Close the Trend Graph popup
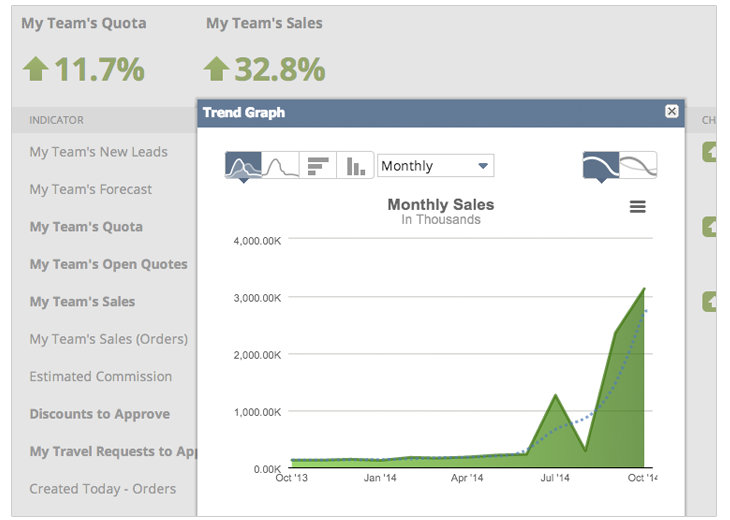This screenshot has height=520, width=730. click(x=672, y=112)
